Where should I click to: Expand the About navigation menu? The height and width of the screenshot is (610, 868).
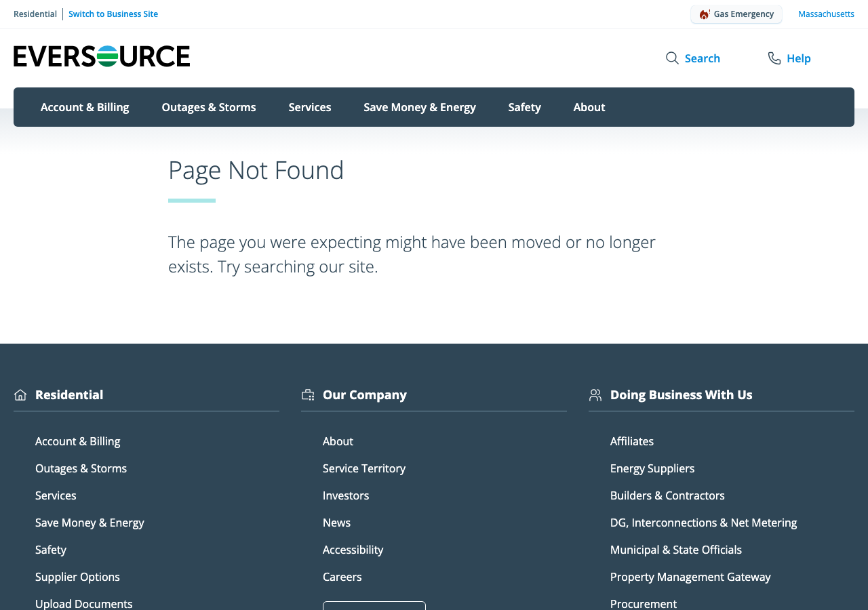pos(589,107)
